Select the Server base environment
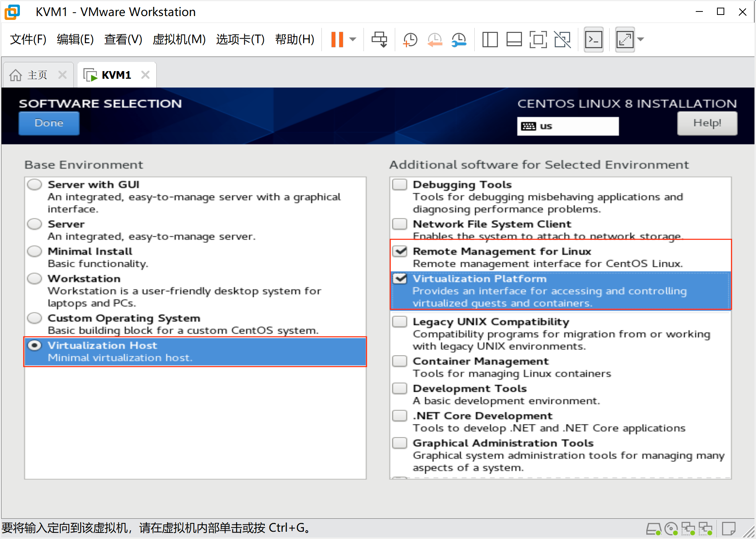Screen dimensions: 756x539 coord(34,224)
